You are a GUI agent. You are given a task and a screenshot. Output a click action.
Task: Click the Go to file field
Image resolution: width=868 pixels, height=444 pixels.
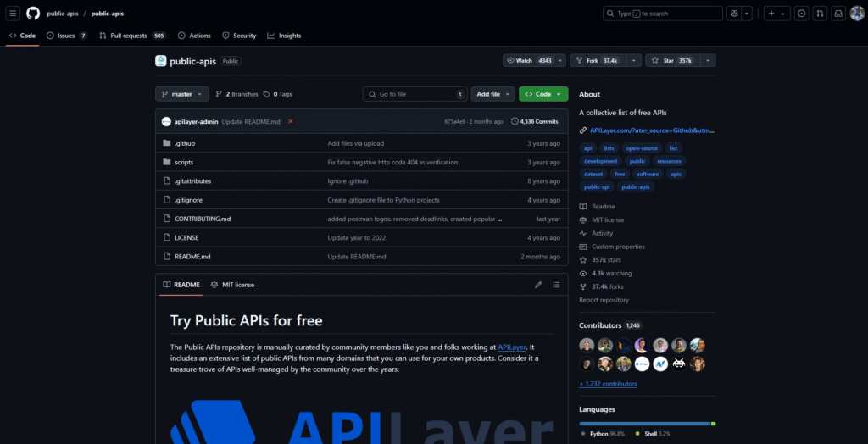click(415, 94)
